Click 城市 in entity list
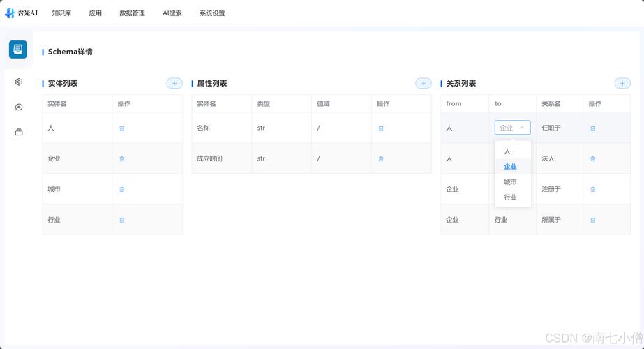Viewport: 644px width, 349px height. (x=54, y=189)
